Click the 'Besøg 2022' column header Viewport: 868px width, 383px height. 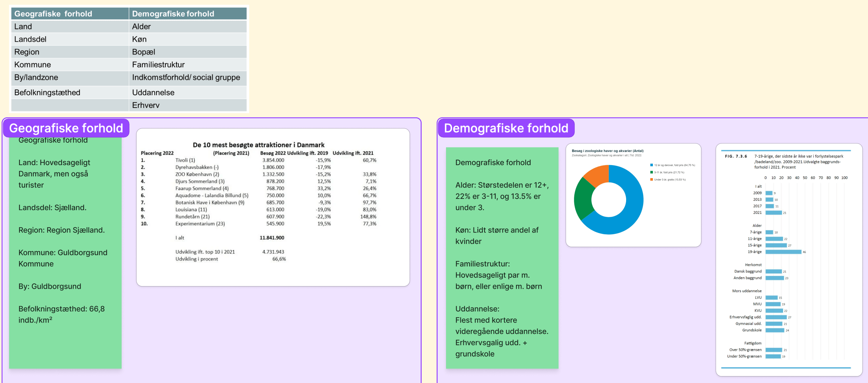273,153
